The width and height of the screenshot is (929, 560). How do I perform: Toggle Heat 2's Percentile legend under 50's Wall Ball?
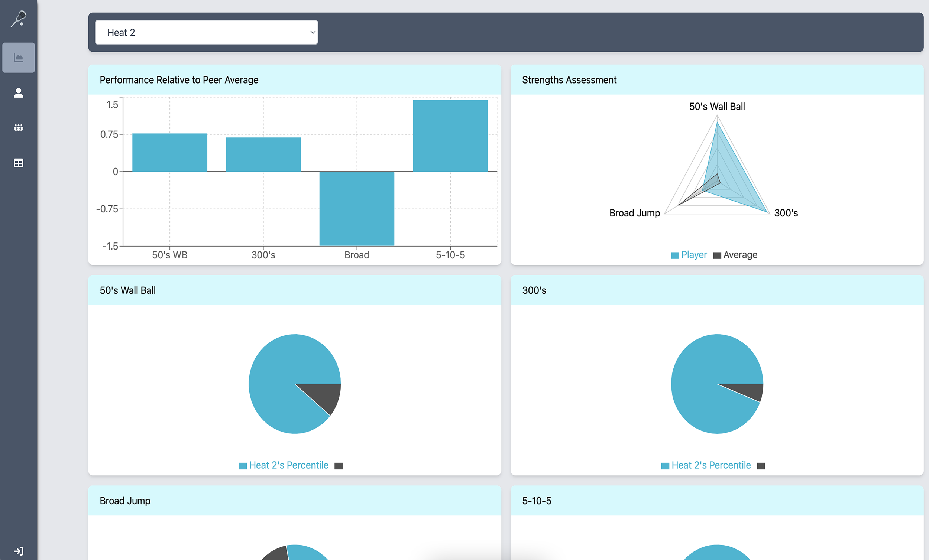pos(284,465)
